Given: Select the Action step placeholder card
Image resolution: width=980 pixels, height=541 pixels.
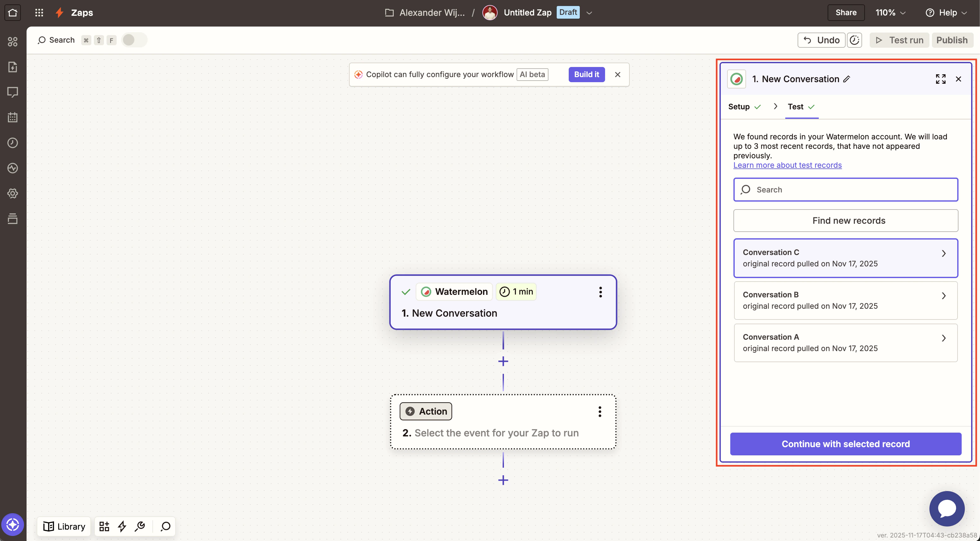Looking at the screenshot, I should 503,422.
